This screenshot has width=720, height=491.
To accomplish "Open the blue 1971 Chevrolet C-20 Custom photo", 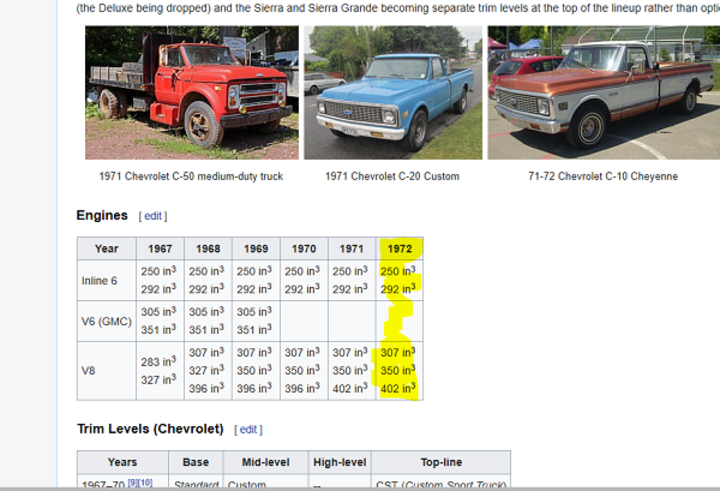I will pyautogui.click(x=392, y=92).
